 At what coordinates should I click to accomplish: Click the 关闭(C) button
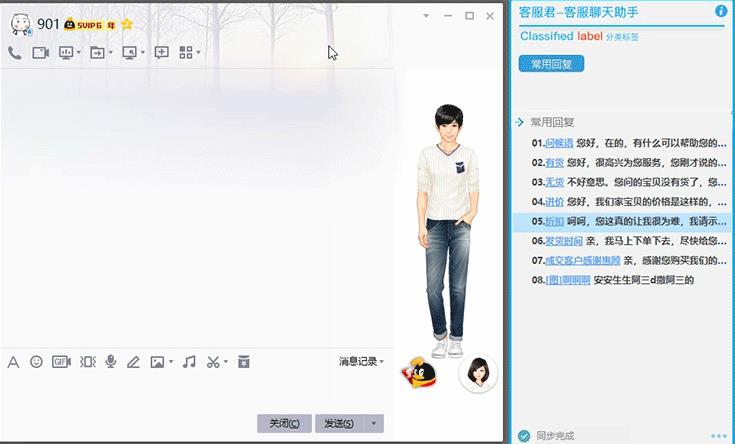284,423
